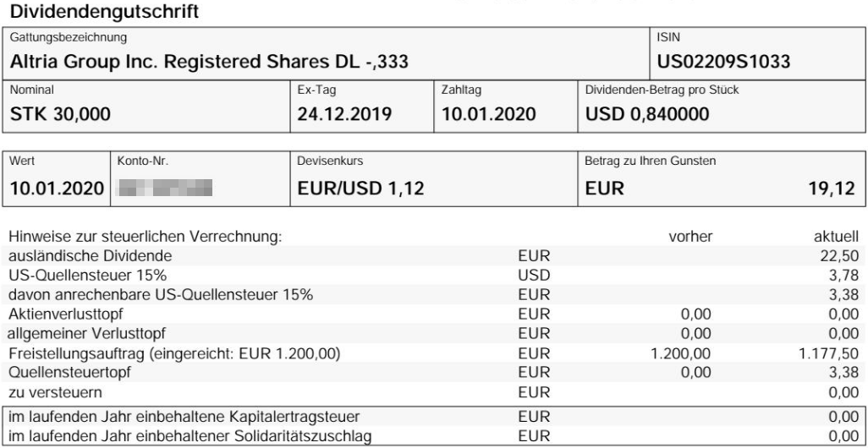Click the Ex-Tag date 24.12.2019
The width and height of the screenshot is (868, 448).
(344, 114)
